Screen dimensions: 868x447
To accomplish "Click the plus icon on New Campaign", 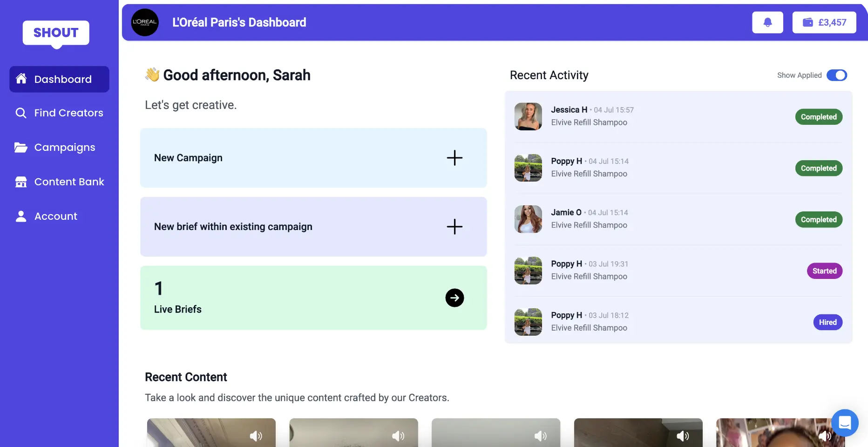I will [x=454, y=158].
